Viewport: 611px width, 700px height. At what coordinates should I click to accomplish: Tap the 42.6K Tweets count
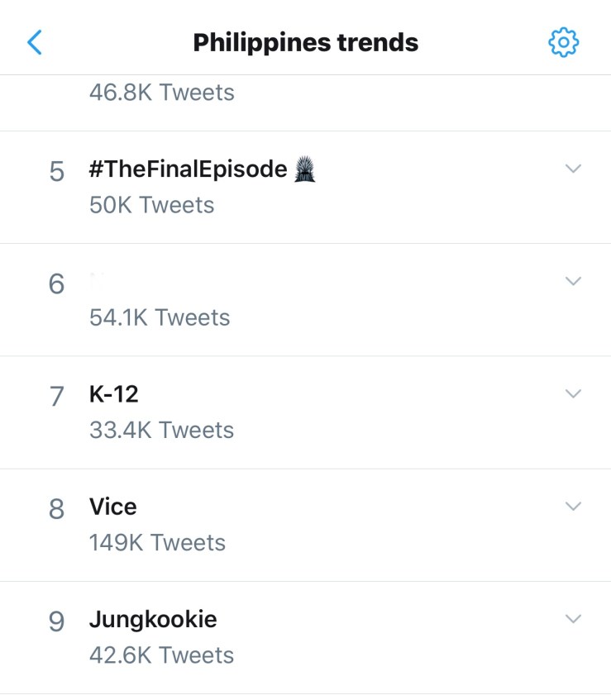(161, 655)
